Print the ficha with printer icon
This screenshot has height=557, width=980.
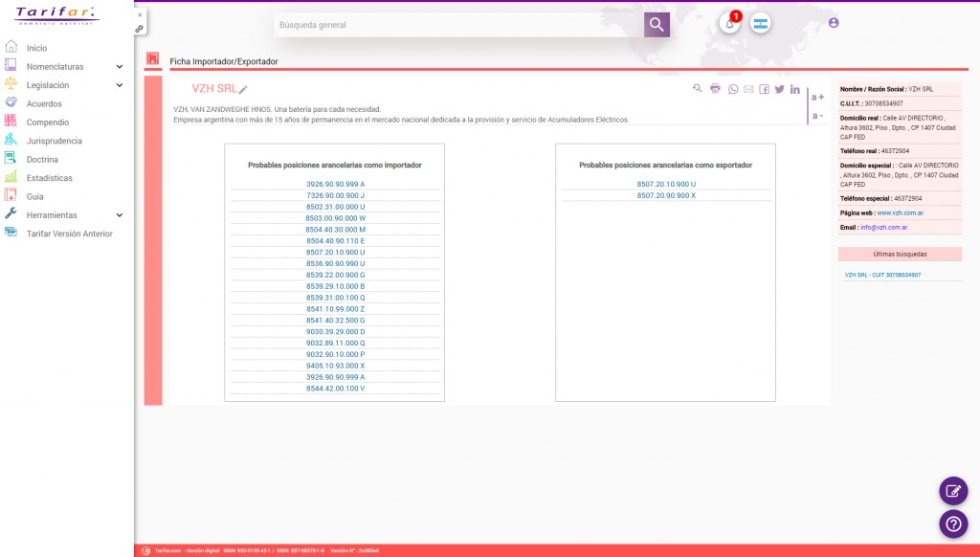click(x=715, y=89)
